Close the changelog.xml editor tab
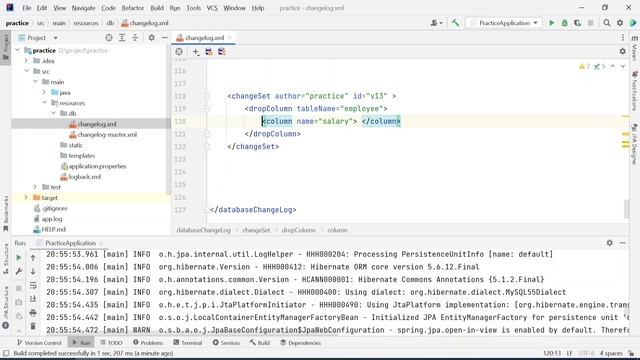640x360 pixels. pyautogui.click(x=230, y=38)
